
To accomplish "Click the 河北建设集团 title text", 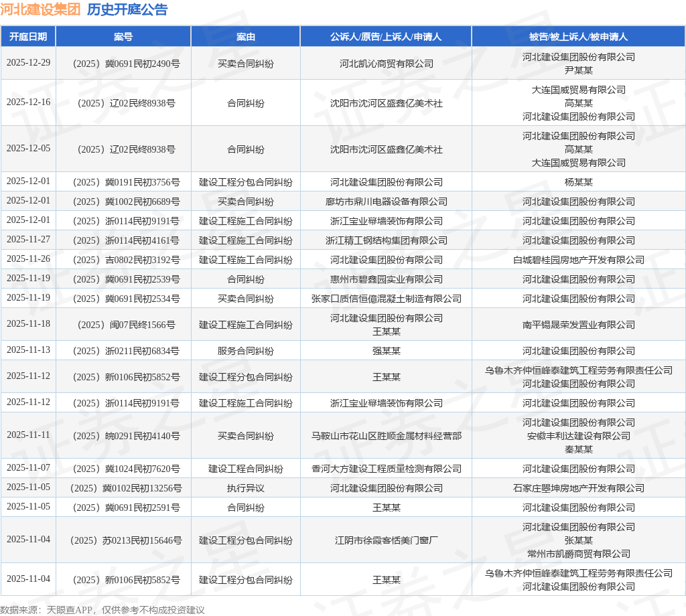I will click(40, 9).
